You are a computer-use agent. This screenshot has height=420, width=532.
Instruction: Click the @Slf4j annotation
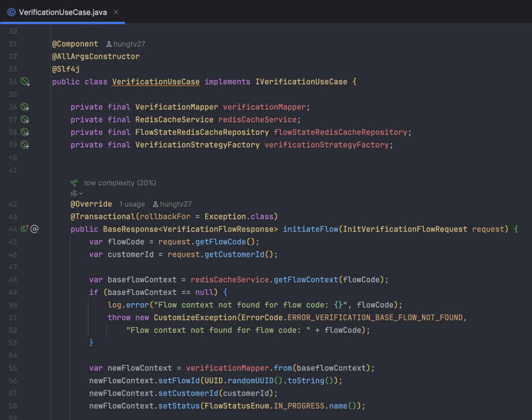(x=66, y=69)
